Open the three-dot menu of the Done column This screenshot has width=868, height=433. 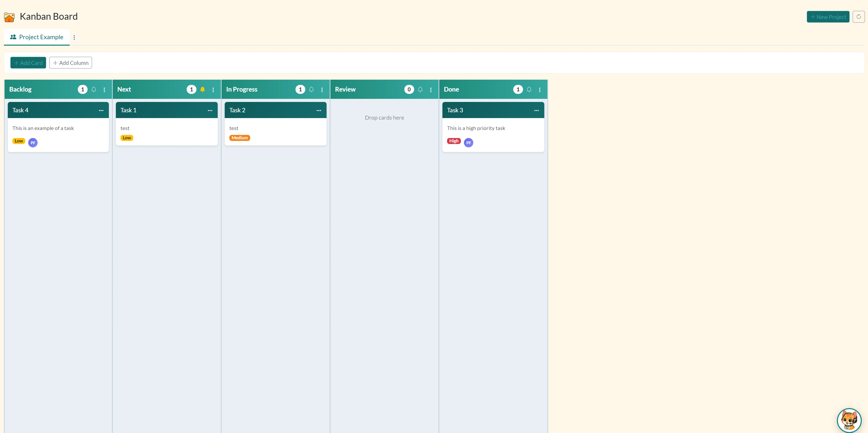tap(539, 89)
